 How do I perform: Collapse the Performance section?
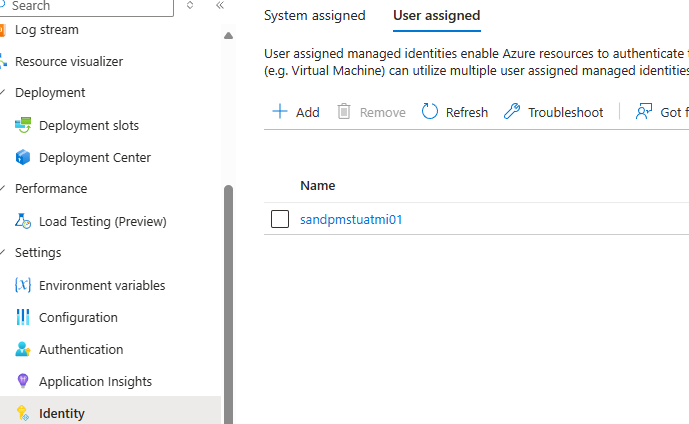click(x=3, y=188)
